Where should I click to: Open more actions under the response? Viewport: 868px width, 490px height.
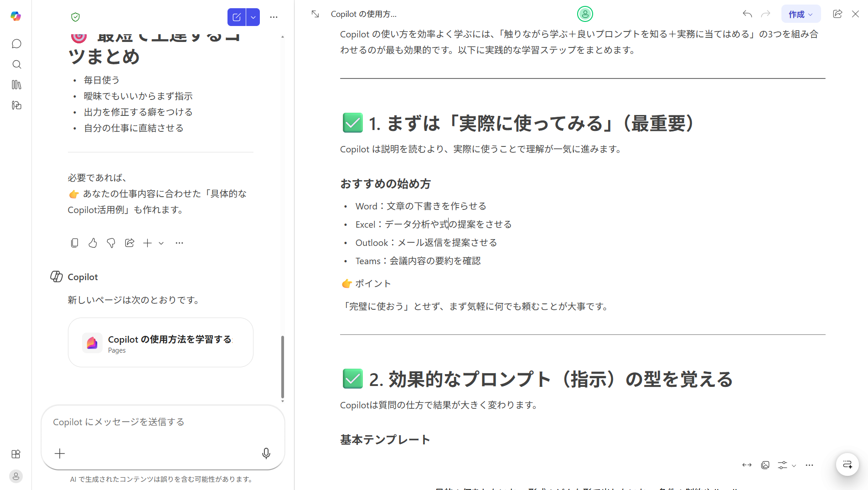[x=179, y=243]
